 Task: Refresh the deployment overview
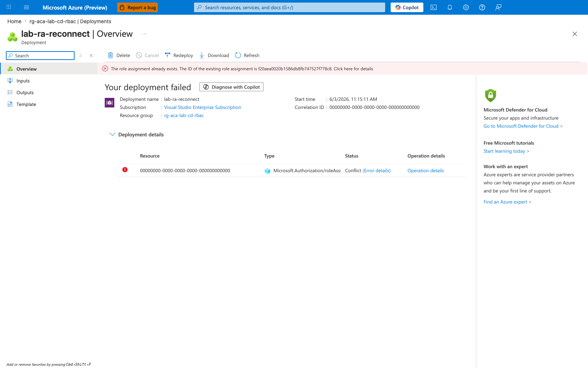(247, 55)
